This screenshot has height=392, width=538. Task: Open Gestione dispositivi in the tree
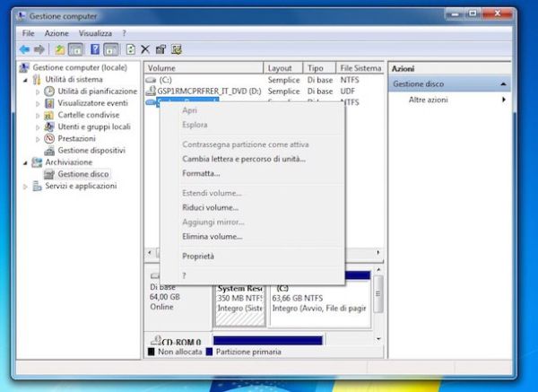pyautogui.click(x=91, y=151)
